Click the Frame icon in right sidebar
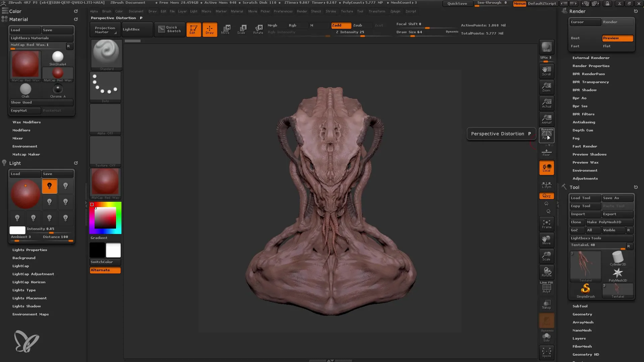 [546, 224]
